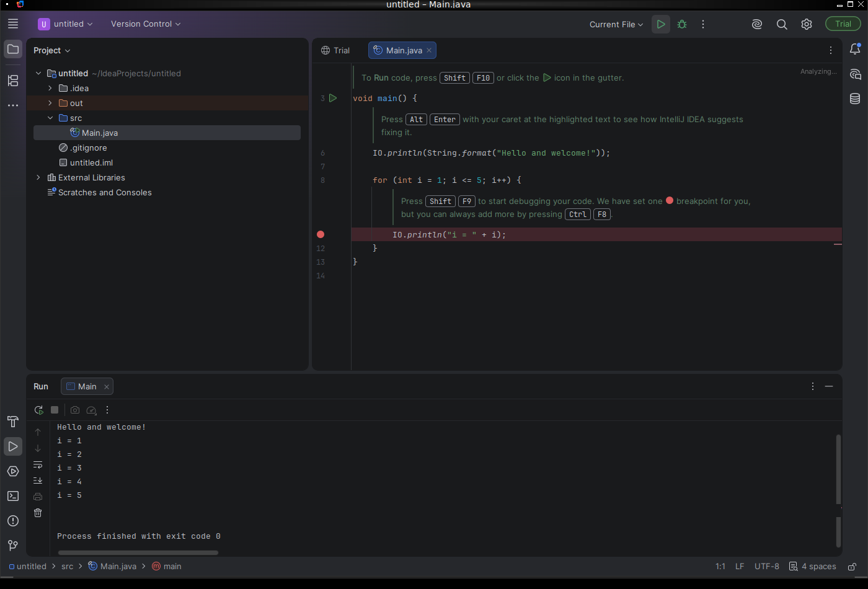Open the Version Control dropdown
Viewport: 868px width, 589px height.
[x=146, y=24]
